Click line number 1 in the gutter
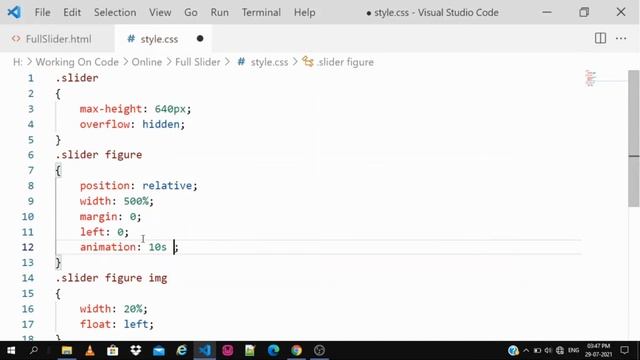The height and width of the screenshot is (360, 640). [31, 78]
